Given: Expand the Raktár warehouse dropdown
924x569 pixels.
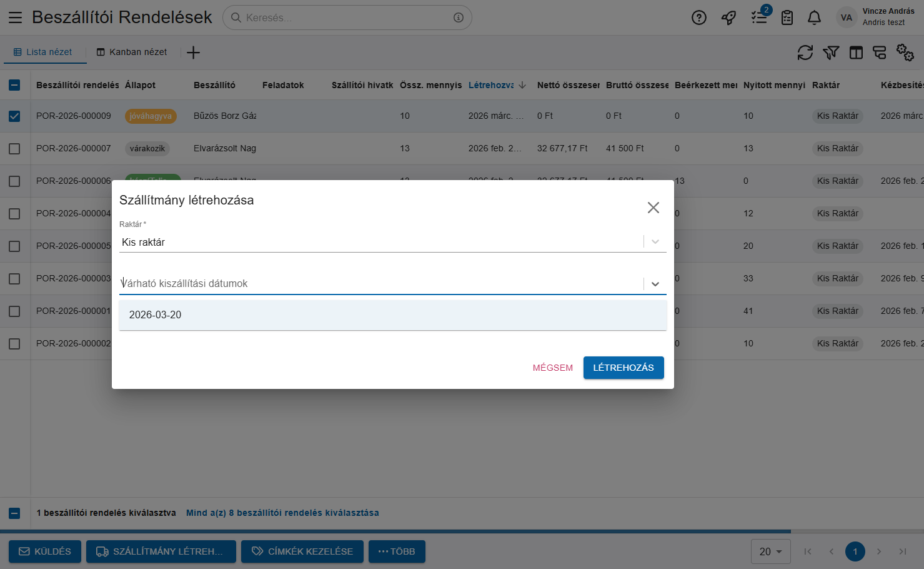Looking at the screenshot, I should click(x=655, y=242).
